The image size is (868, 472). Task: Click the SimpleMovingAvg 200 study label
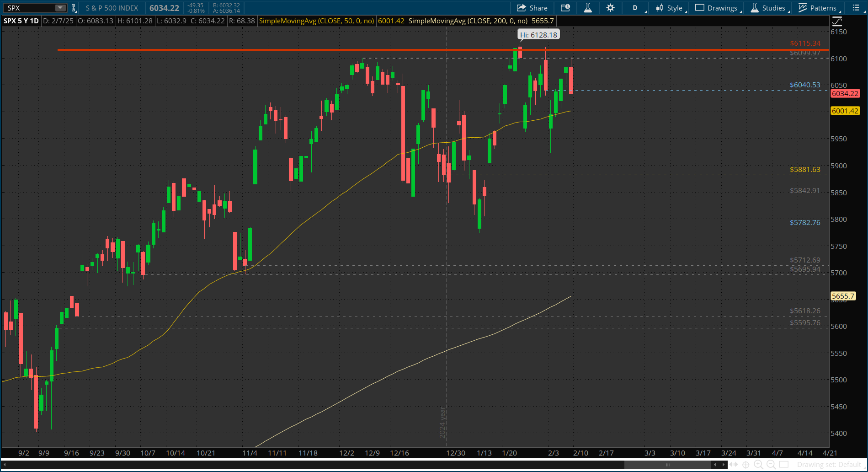tap(468, 21)
